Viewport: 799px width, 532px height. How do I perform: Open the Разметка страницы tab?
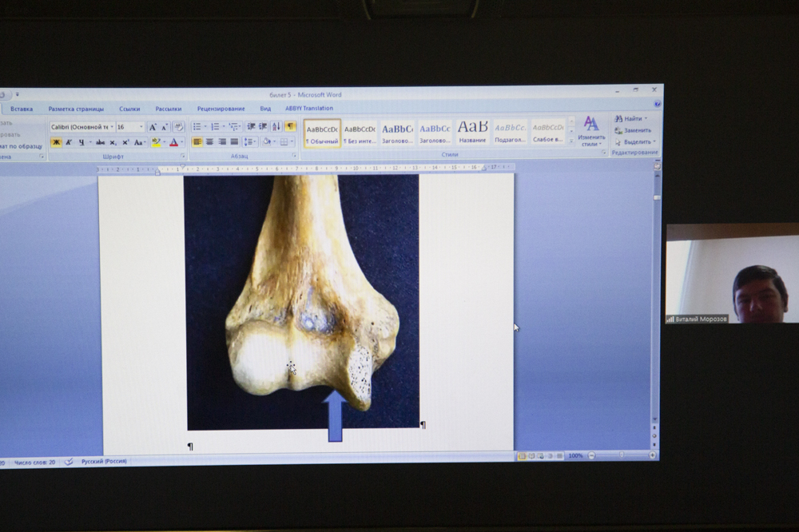(x=76, y=109)
